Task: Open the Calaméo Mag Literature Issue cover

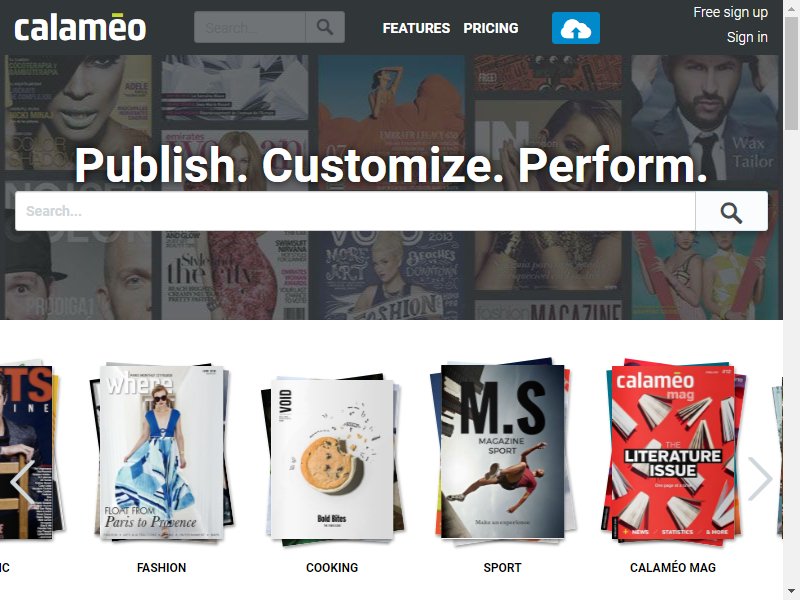Action: [x=673, y=453]
